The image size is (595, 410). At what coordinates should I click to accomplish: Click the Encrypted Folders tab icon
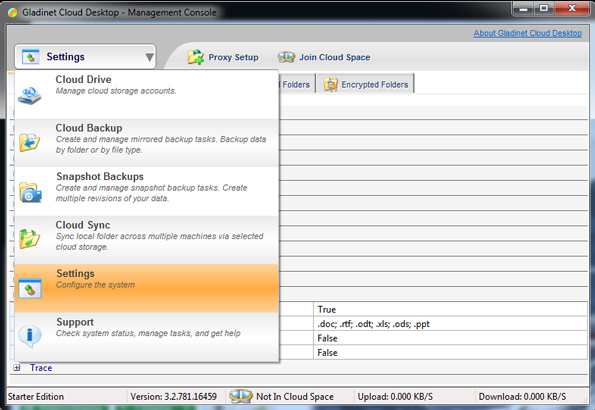click(x=331, y=84)
